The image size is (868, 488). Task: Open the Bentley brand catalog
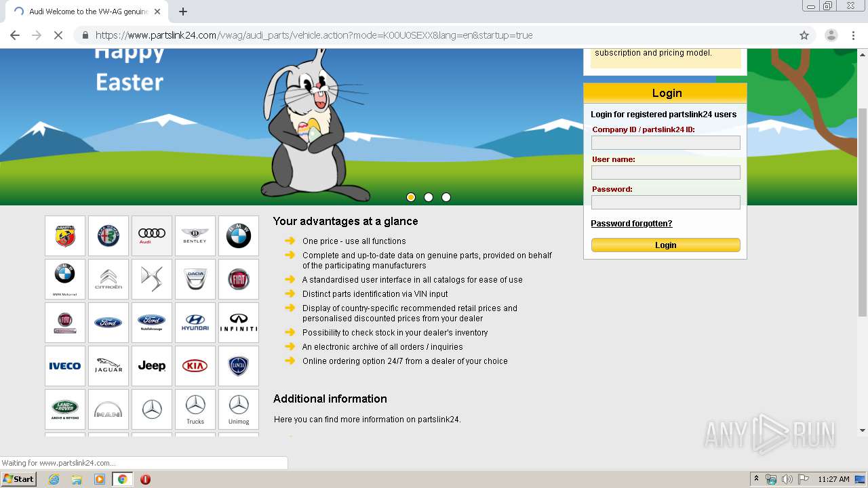tap(195, 236)
